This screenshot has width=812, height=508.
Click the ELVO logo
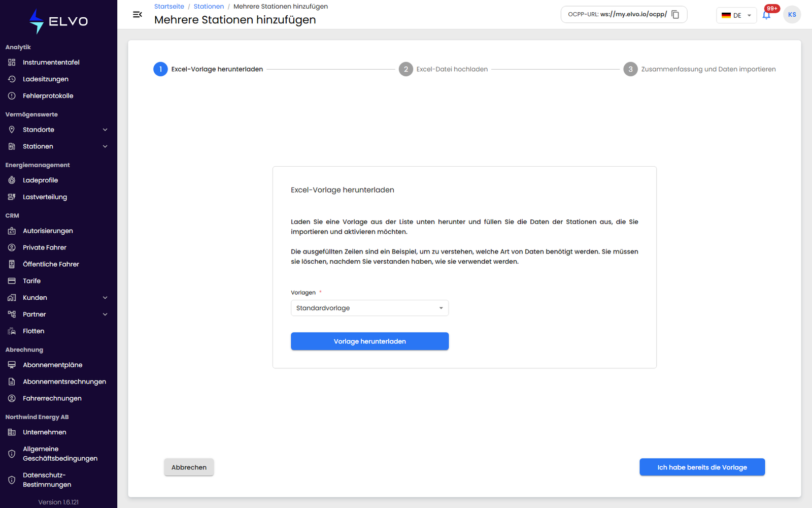[x=58, y=21]
